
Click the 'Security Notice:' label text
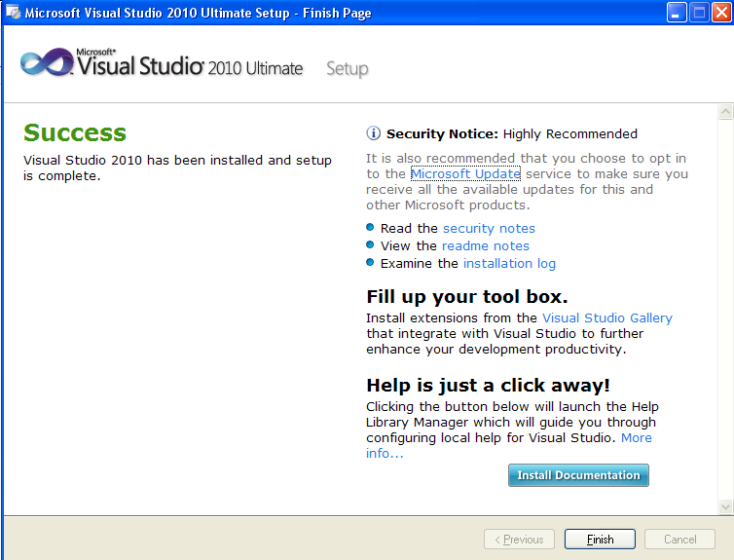(x=442, y=134)
